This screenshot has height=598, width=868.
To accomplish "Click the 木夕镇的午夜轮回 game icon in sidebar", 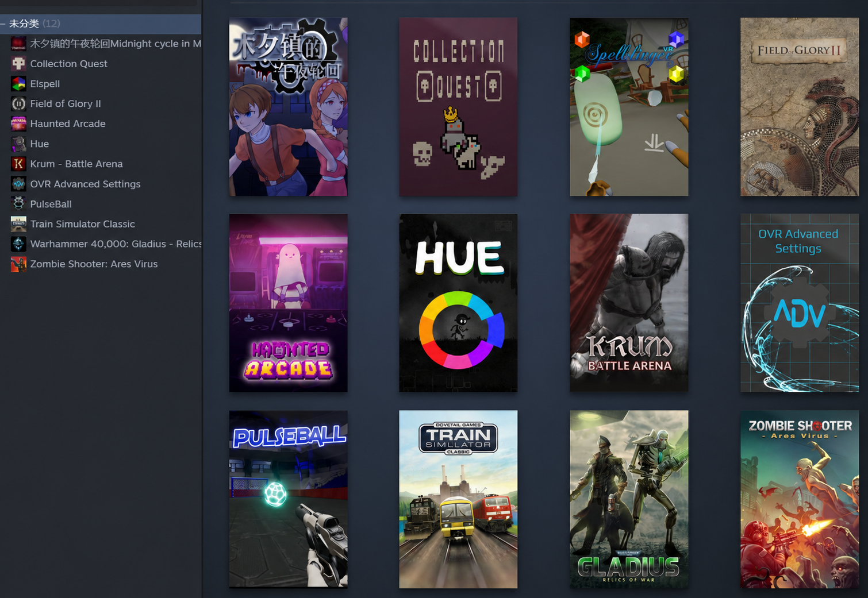I will tap(18, 44).
